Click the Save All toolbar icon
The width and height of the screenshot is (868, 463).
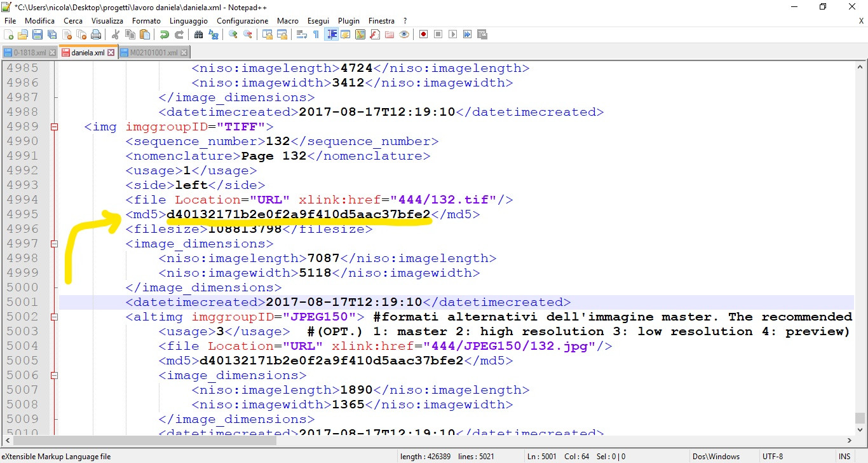[51, 34]
